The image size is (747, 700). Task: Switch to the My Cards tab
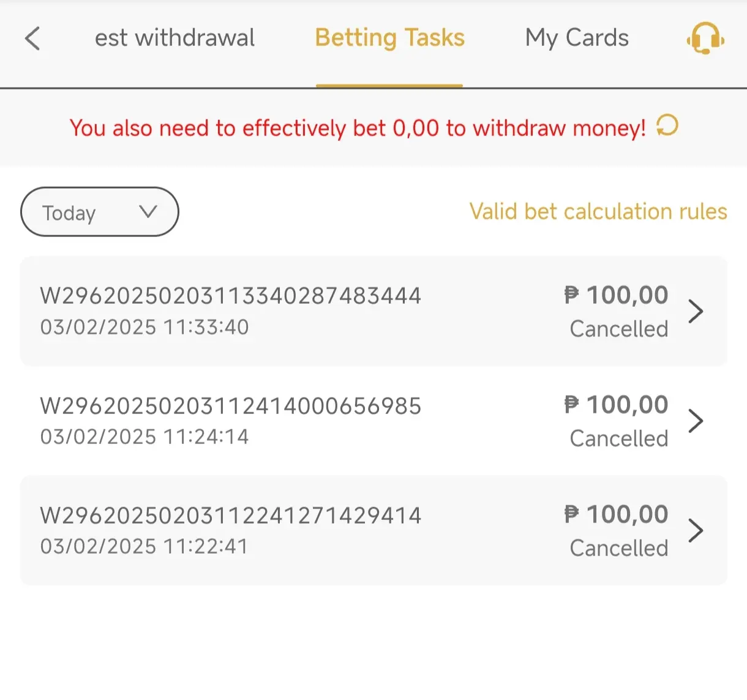click(x=577, y=38)
